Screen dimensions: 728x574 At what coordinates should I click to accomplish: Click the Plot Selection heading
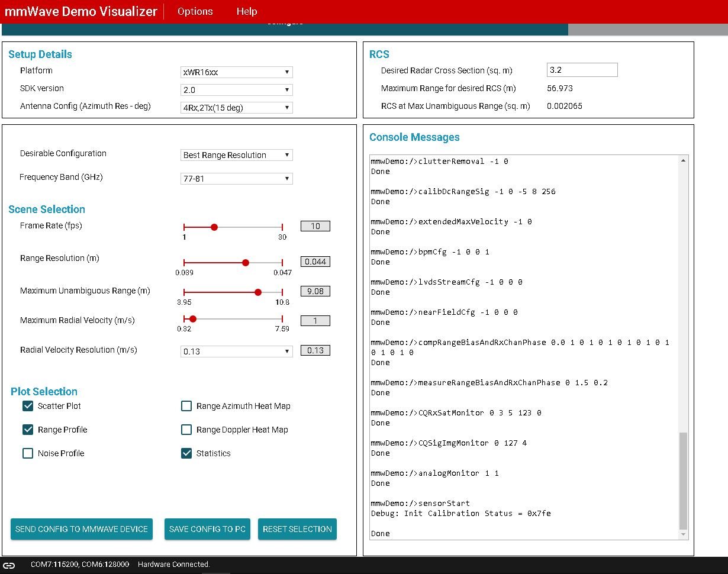[44, 392]
